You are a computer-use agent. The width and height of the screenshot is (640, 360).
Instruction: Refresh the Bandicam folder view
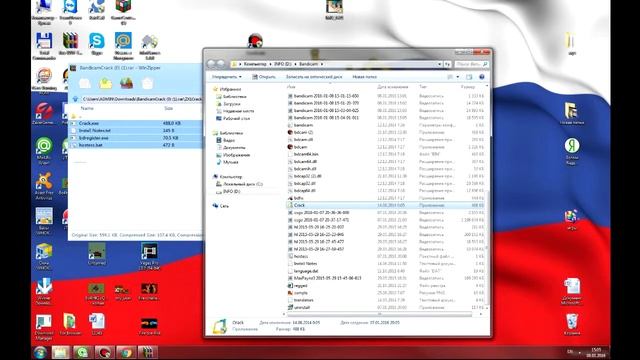[x=447, y=64]
